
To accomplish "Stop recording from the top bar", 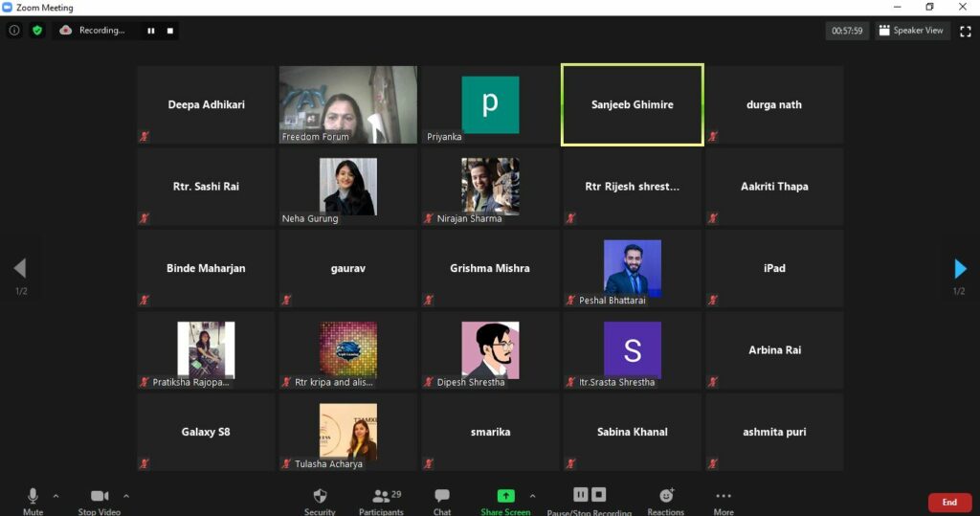I will (170, 31).
